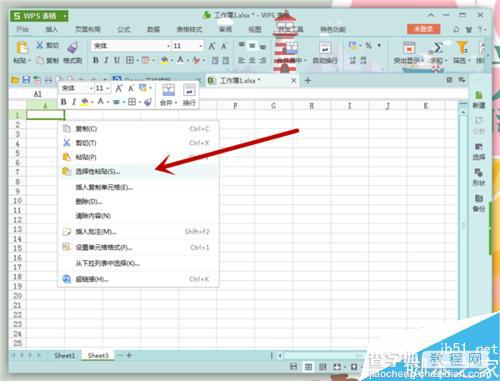The image size is (500, 381).
Task: Click the ribbon scissors 剪切 button
Action: [x=47, y=45]
